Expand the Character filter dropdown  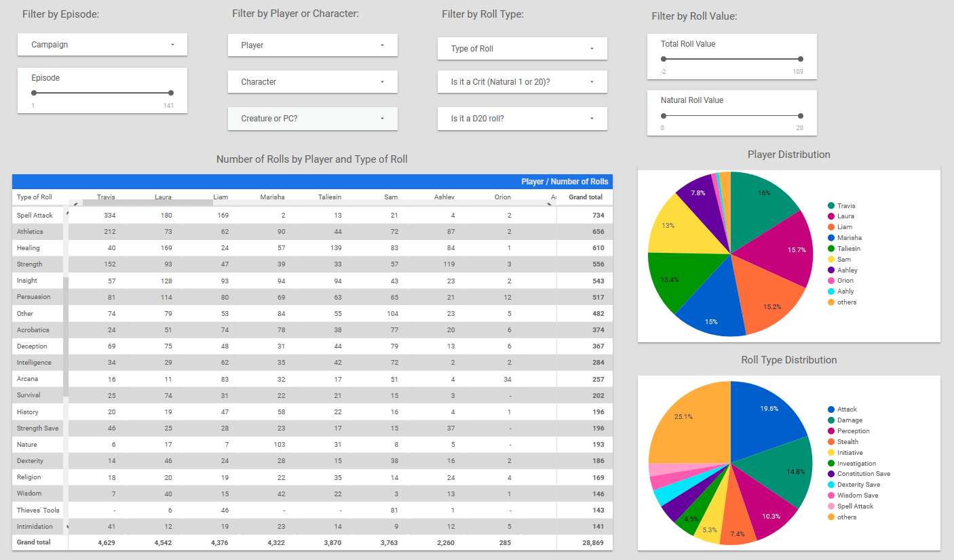pyautogui.click(x=312, y=81)
